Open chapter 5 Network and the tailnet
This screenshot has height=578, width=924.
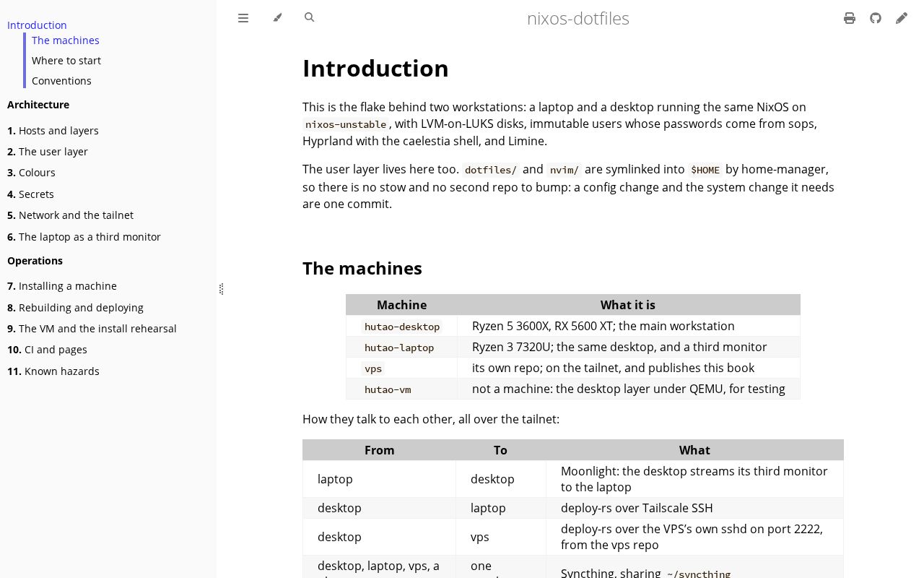pos(70,215)
